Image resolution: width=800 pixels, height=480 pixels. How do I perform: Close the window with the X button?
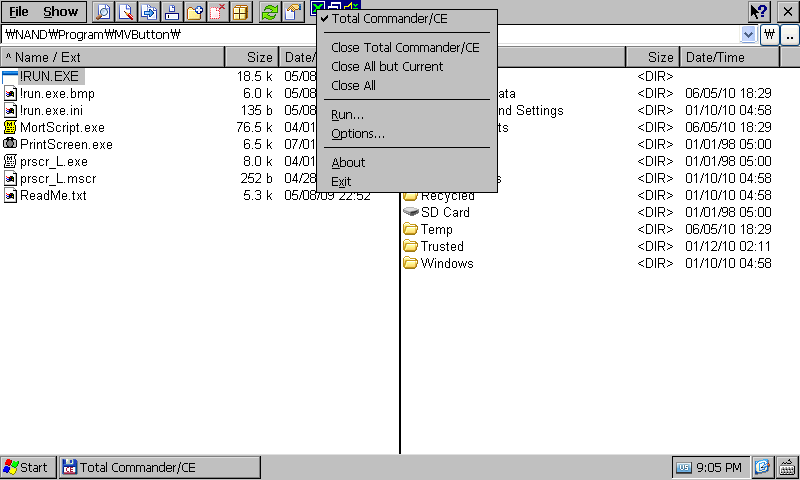[788, 11]
